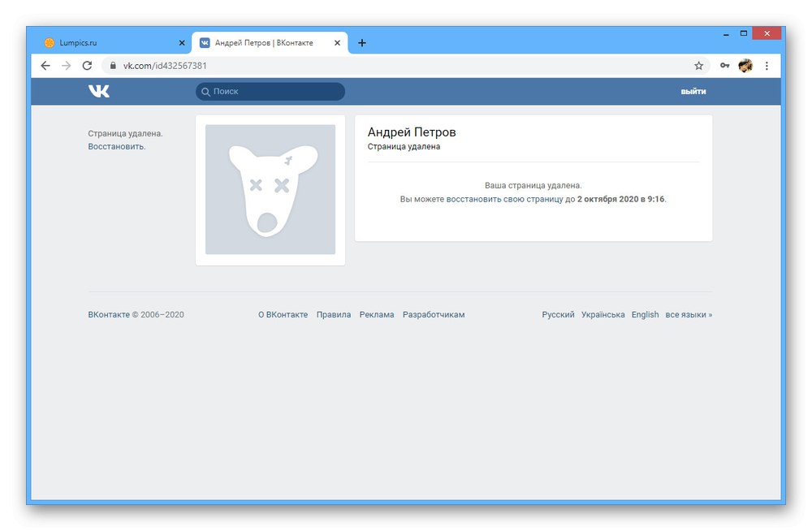Screen dimensions: 812x531
Task: Click the magnifier icon in search field
Action: 205,92
